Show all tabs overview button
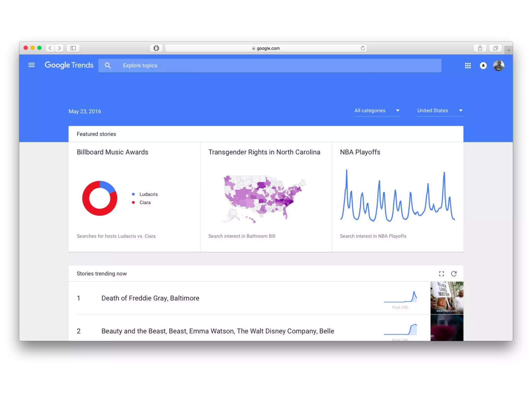The height and width of the screenshot is (399, 532). [x=495, y=48]
